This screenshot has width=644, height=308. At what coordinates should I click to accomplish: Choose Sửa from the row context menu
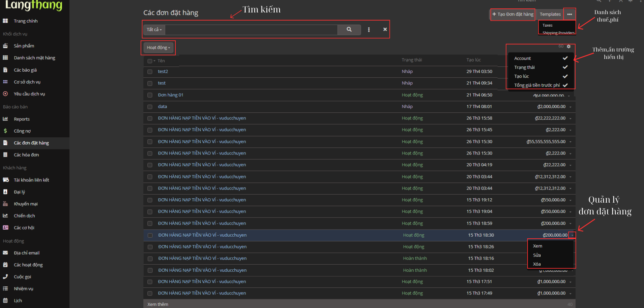(x=537, y=255)
